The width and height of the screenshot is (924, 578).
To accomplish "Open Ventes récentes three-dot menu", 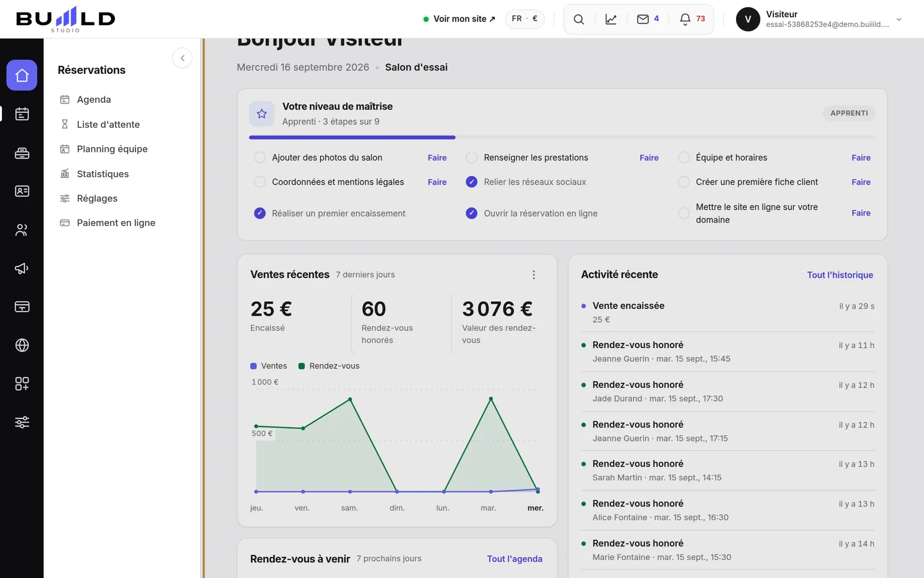I will (x=534, y=275).
